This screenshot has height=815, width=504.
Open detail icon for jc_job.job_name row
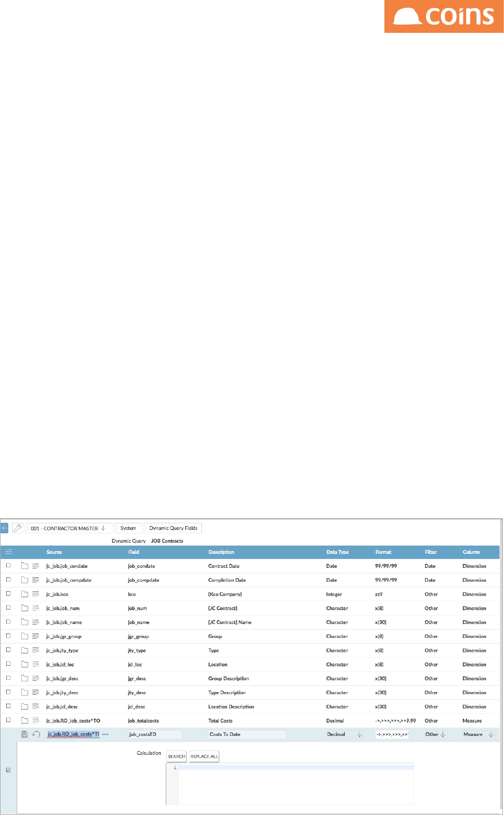(x=36, y=622)
